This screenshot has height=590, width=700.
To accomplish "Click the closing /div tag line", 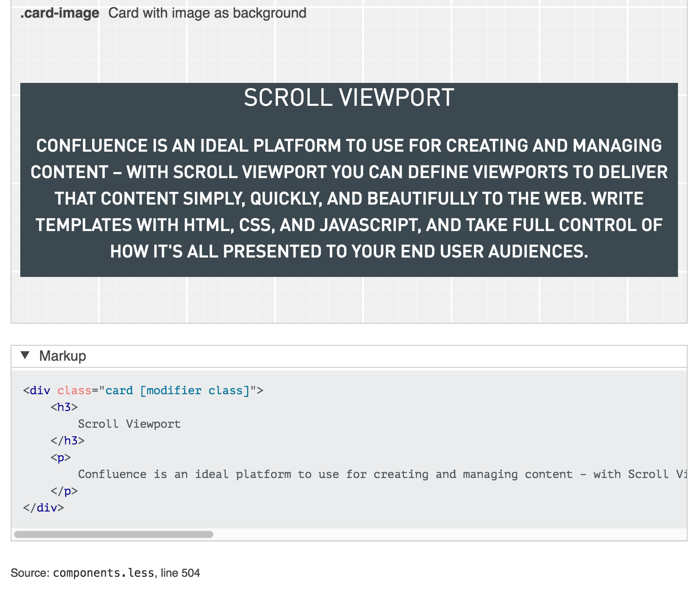I will (x=44, y=508).
